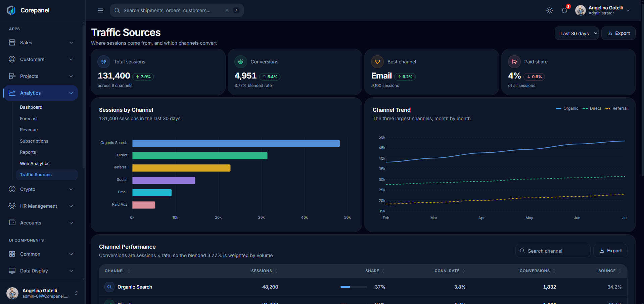Open the Angelina Gotelli profile dropdown
The image size is (644, 304).
coord(602,10)
